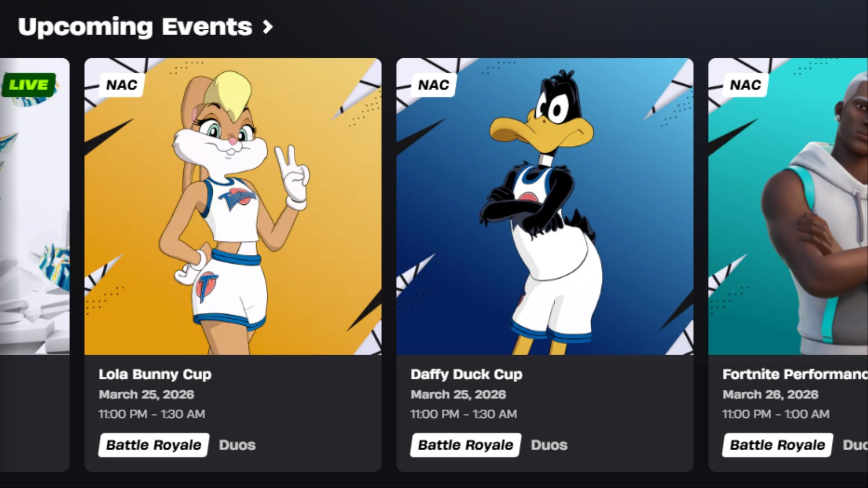Open the Daffy Duck artwork thumbnail
Viewport: 868px width, 488px height.
(545, 206)
